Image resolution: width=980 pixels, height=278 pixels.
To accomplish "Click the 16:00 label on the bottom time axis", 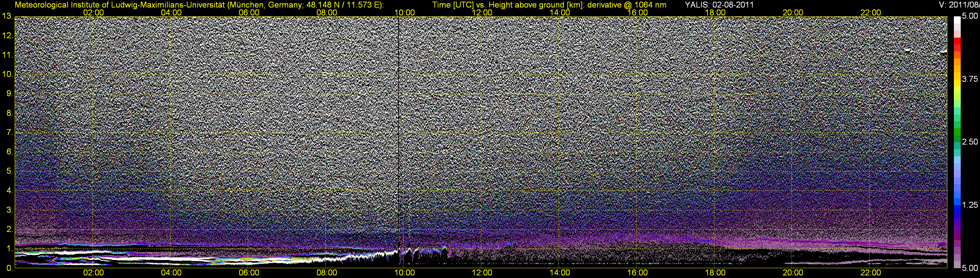I will point(638,273).
